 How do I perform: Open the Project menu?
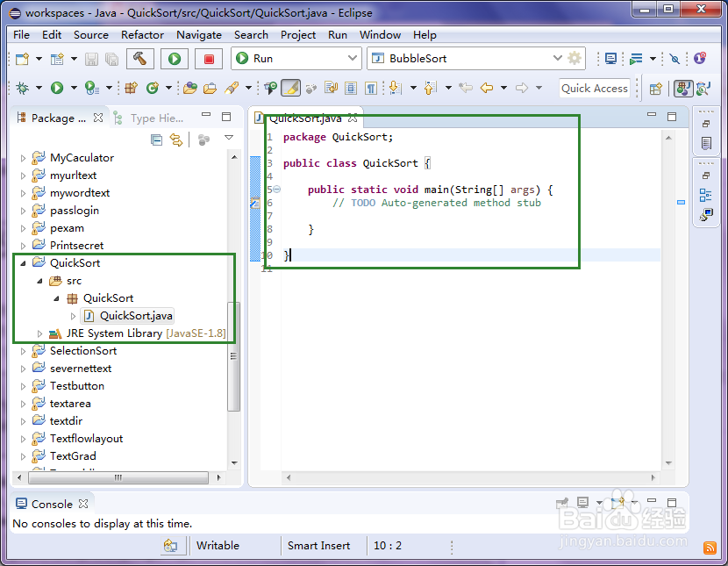[x=298, y=35]
